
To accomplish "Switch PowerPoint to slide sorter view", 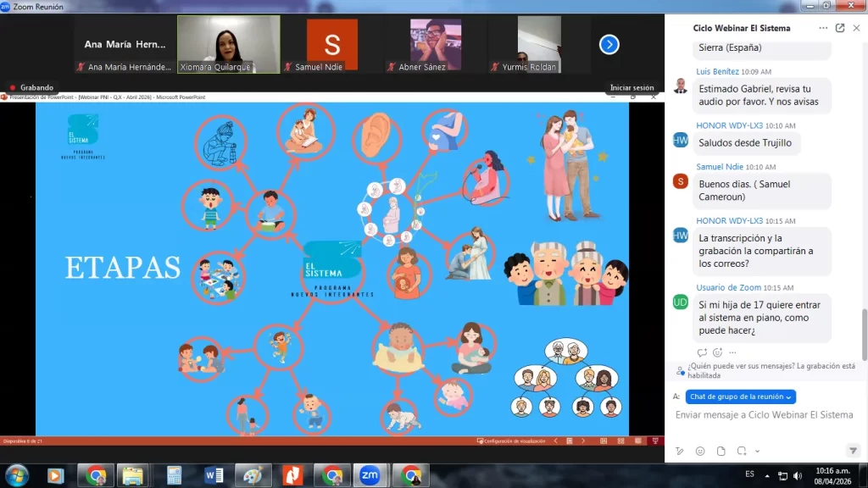I will pyautogui.click(x=620, y=441).
